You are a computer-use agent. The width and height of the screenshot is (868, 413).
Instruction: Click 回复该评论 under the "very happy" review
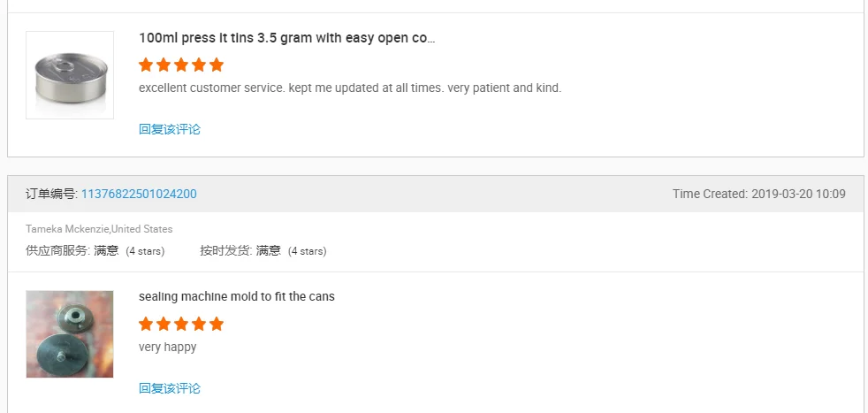170,388
